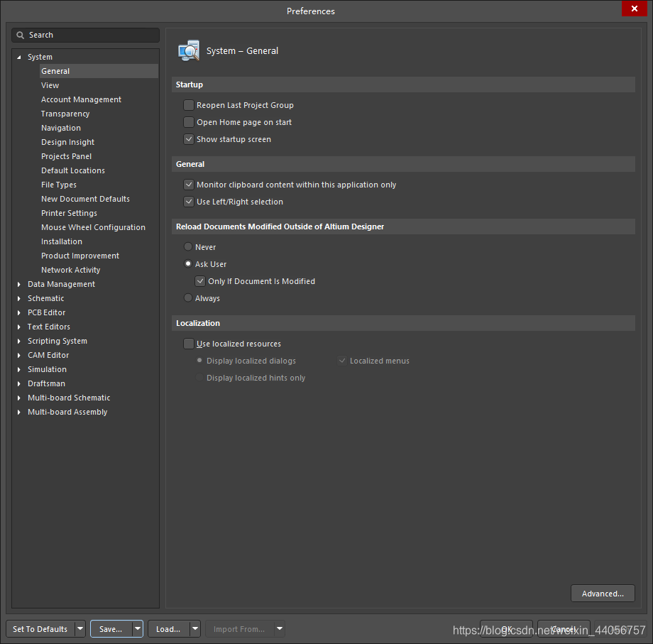Expand the Data Management node
Viewport: 653px width, 644px height.
coord(18,284)
